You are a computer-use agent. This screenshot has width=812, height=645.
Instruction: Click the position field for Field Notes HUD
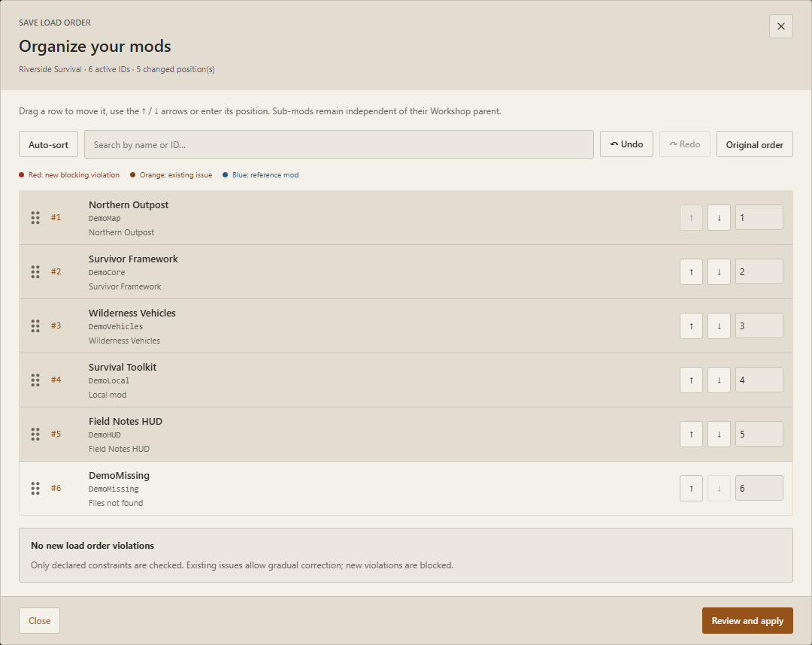[759, 434]
